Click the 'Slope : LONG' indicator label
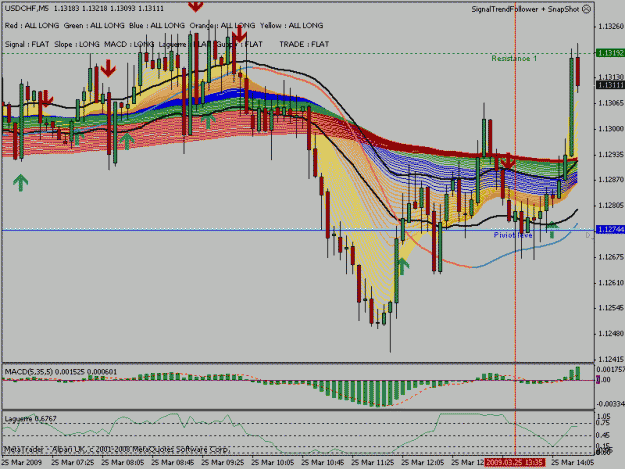 click(77, 44)
